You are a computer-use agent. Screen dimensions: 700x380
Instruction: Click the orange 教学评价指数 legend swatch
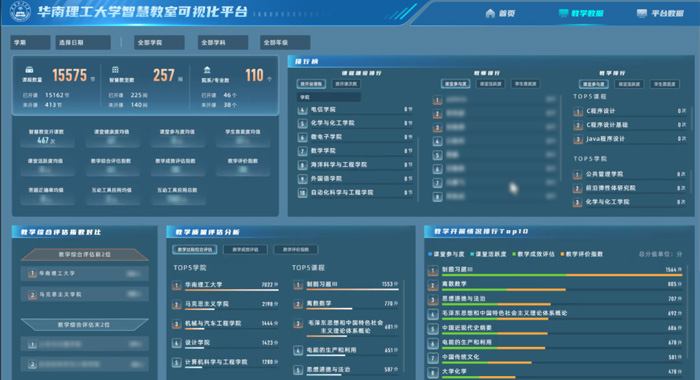[x=562, y=254]
